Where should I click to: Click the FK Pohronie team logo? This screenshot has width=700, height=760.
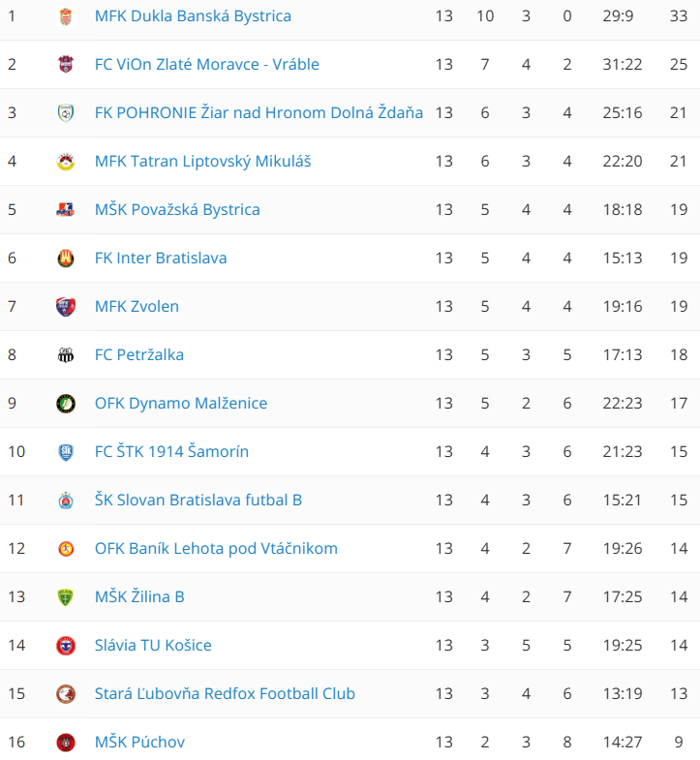pyautogui.click(x=66, y=113)
